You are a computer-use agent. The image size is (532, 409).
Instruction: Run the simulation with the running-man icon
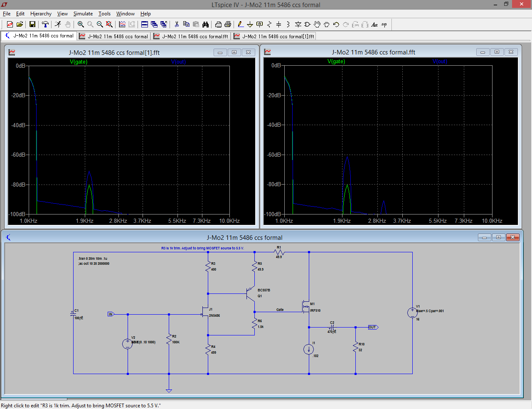pyautogui.click(x=58, y=25)
